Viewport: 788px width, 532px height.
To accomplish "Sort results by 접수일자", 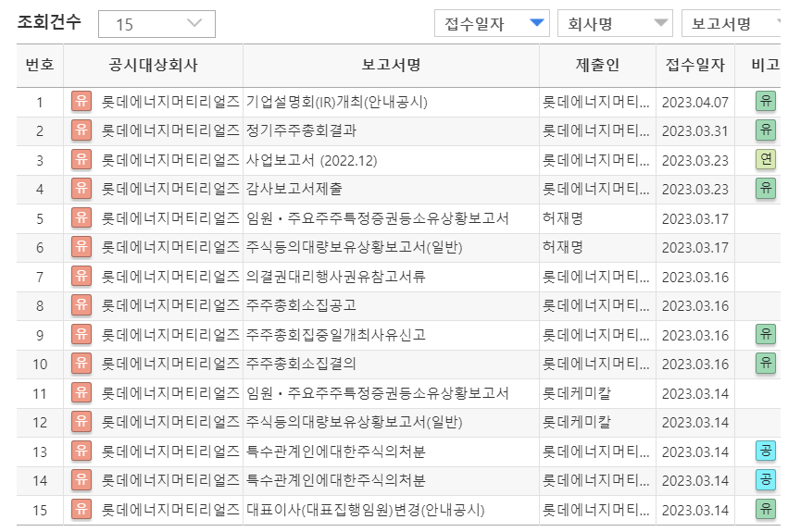I will [x=492, y=24].
